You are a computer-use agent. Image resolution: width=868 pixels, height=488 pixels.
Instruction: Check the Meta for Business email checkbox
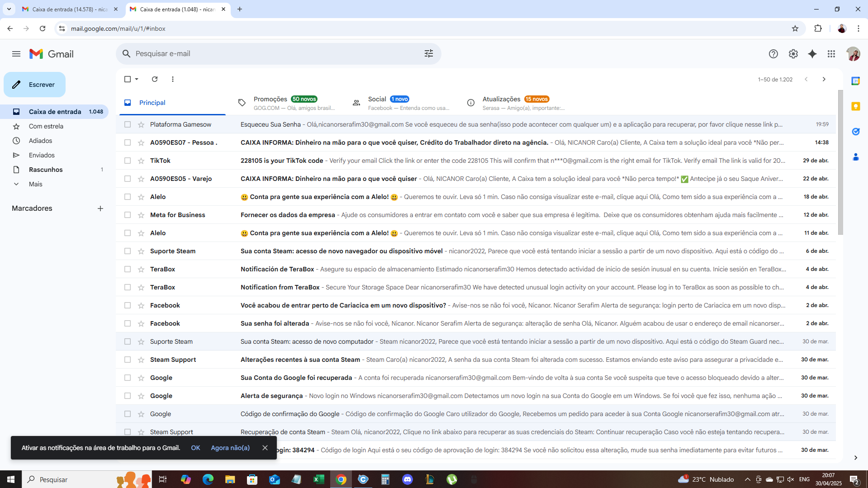128,215
